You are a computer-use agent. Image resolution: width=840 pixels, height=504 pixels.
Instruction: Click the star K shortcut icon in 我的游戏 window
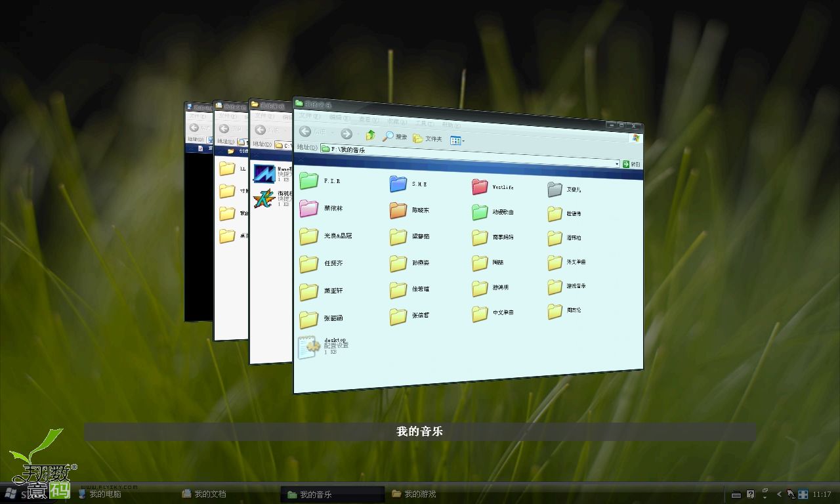(264, 198)
